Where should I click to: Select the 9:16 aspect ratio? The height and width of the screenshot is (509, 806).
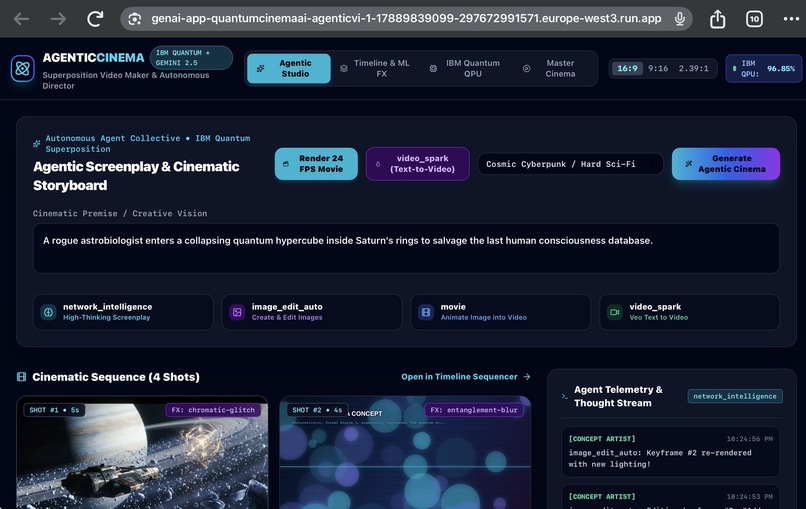658,68
